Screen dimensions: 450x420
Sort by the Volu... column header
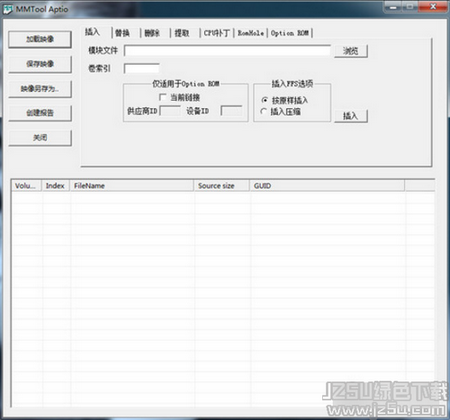coord(27,186)
